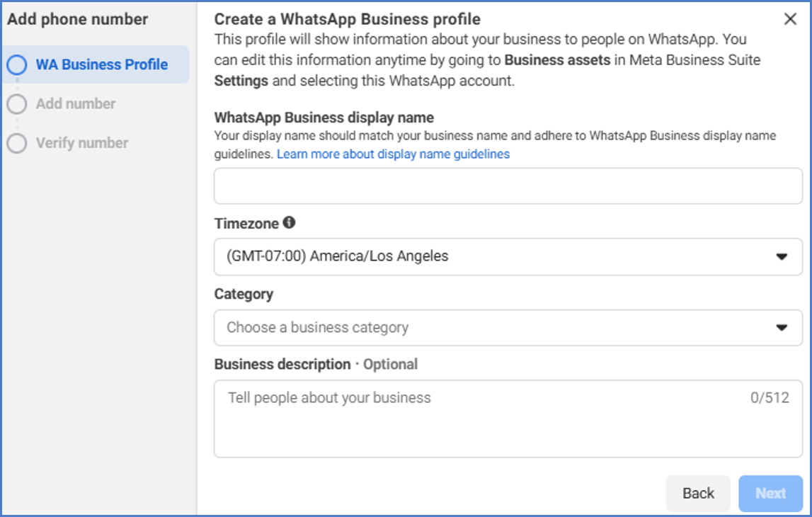
Task: Click the Category dropdown caret arrow
Action: click(x=782, y=327)
